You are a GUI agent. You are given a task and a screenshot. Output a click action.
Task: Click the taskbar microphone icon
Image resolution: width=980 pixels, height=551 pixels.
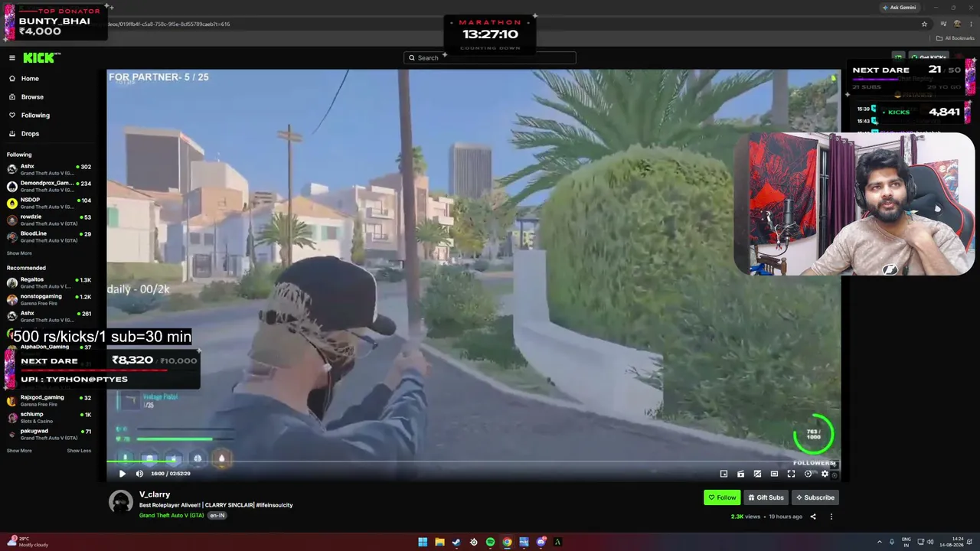click(x=892, y=543)
